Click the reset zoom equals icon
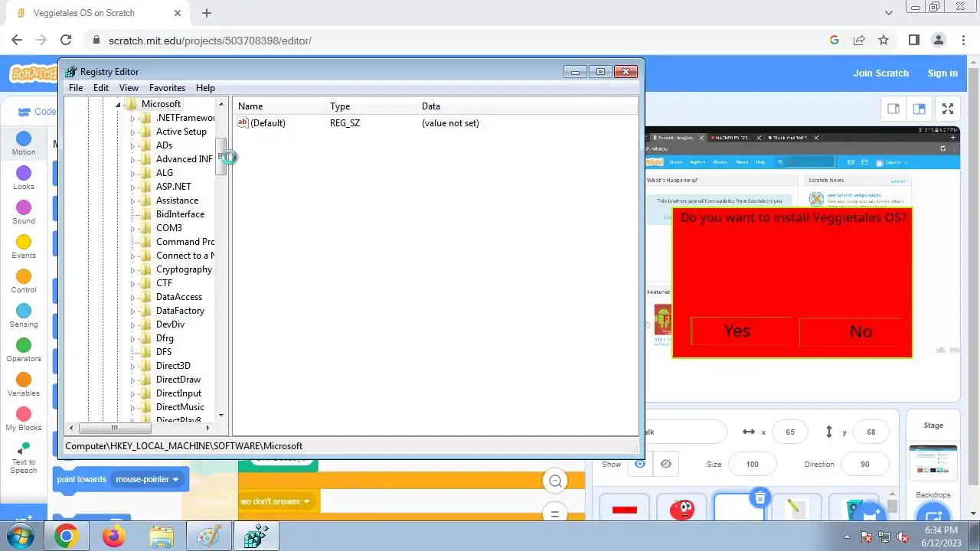The width and height of the screenshot is (980, 551). [x=555, y=514]
